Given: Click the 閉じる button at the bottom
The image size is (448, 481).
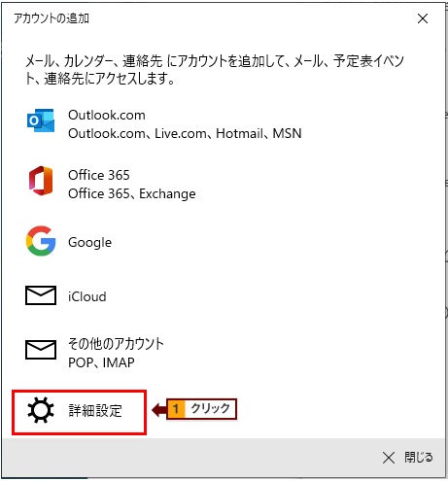Looking at the screenshot, I should tap(407, 458).
